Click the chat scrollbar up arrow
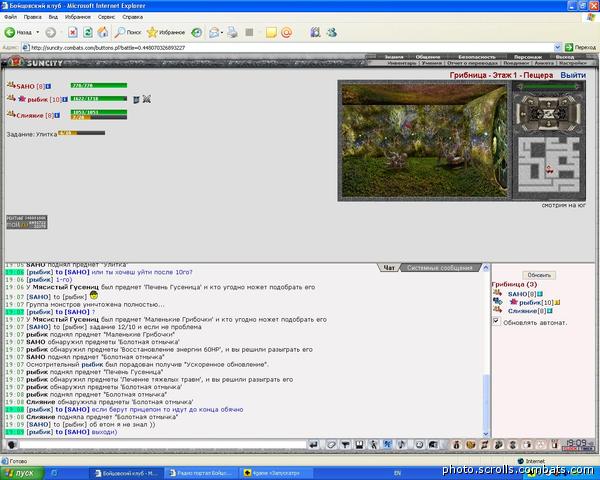This screenshot has width=600, height=480. [x=486, y=268]
